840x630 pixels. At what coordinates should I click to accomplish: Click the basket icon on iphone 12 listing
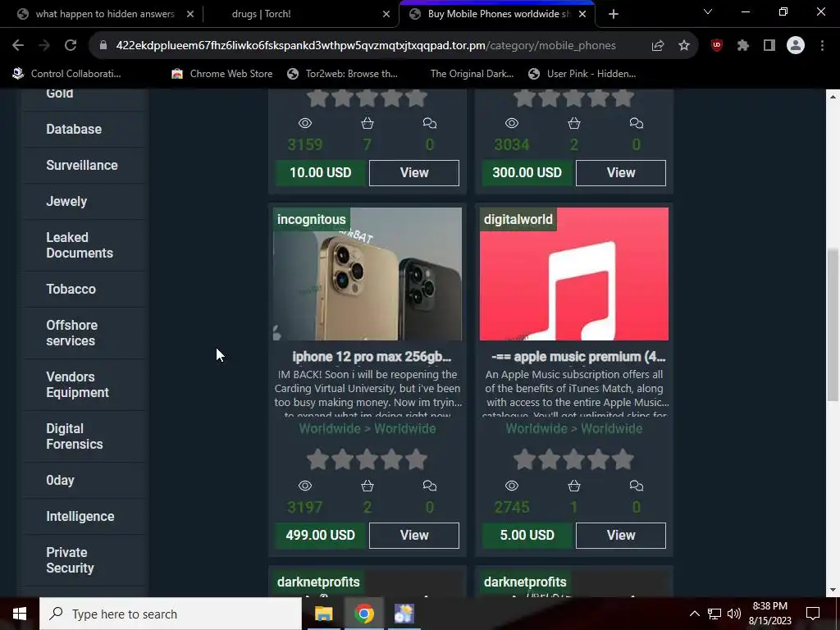[367, 486]
